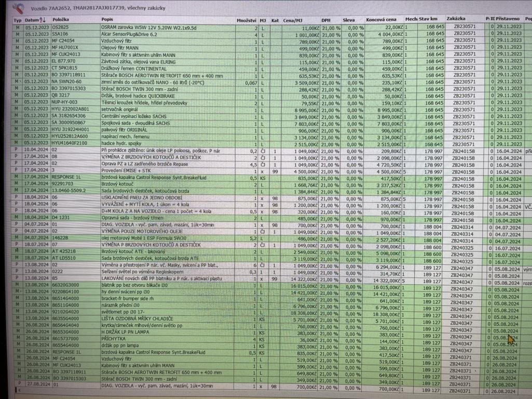Click the Cena/MJ column header
This screenshot has height=399, width=532.
tap(293, 19)
